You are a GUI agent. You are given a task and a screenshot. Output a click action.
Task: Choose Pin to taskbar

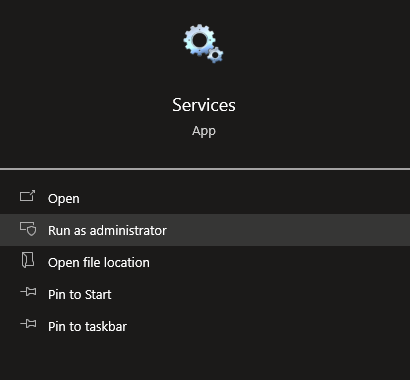87,326
